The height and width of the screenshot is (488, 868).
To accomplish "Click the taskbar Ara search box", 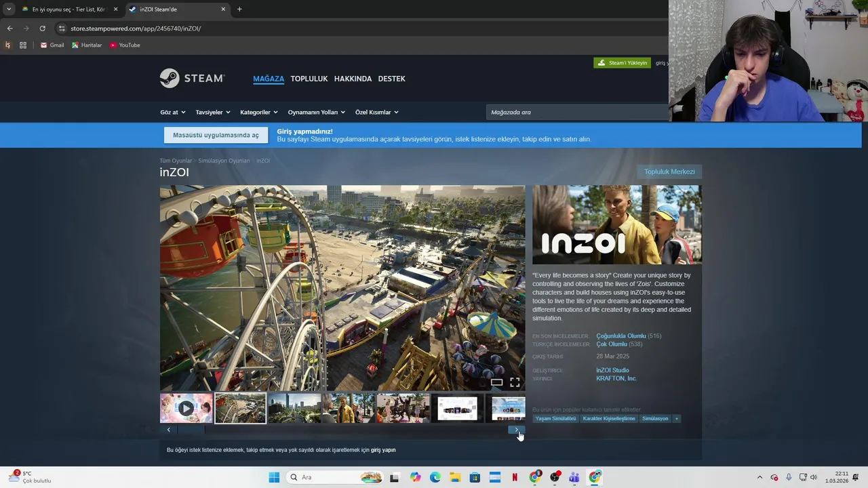I will point(335,477).
